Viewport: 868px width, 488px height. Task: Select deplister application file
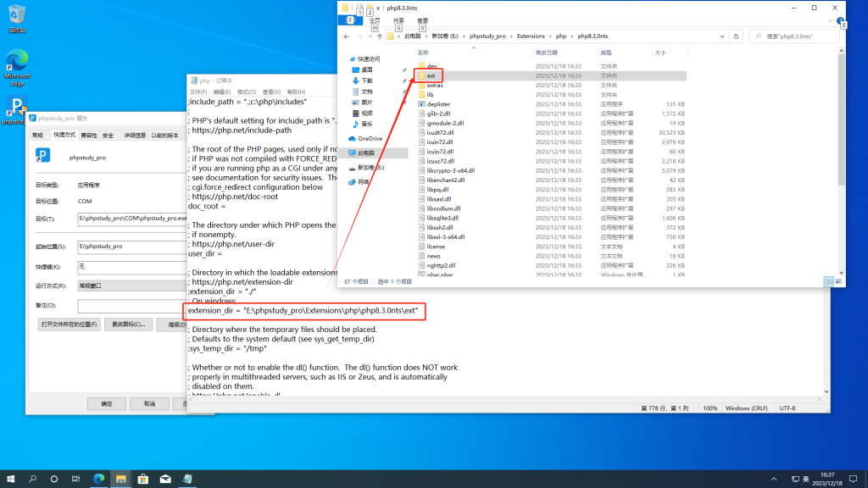point(438,104)
